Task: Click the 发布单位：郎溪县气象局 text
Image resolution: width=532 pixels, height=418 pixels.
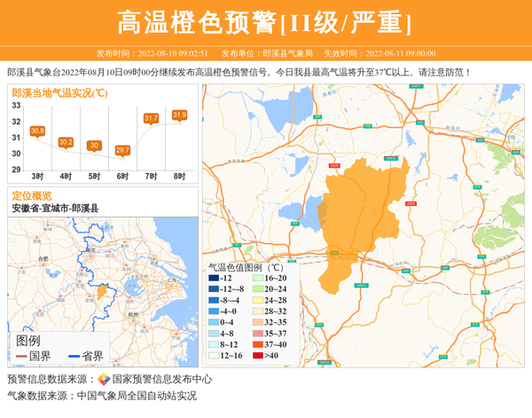Action: (267, 53)
